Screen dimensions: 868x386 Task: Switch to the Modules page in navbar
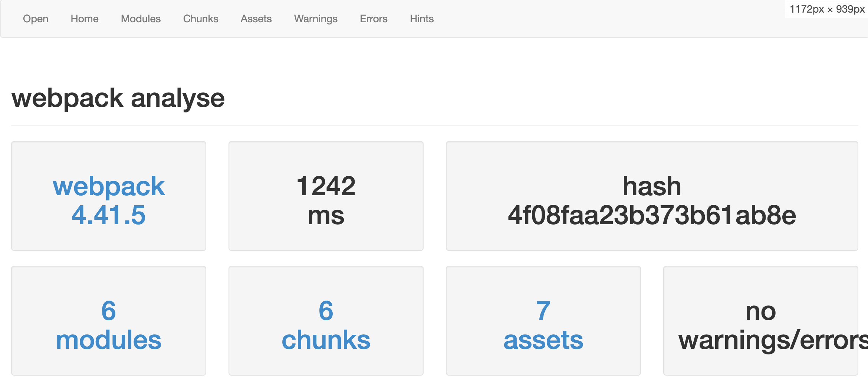[x=141, y=19]
